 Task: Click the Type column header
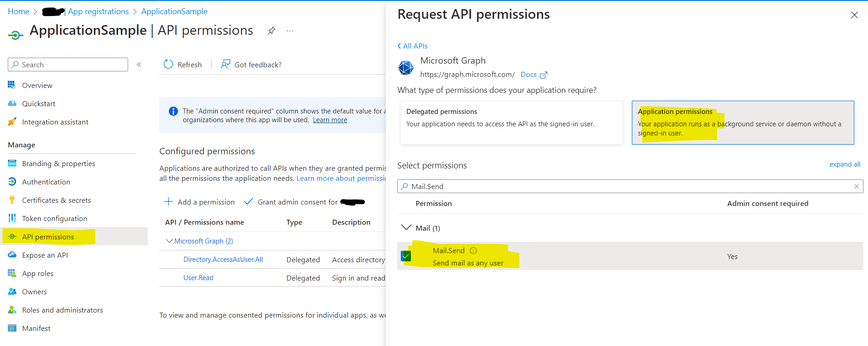click(x=294, y=222)
